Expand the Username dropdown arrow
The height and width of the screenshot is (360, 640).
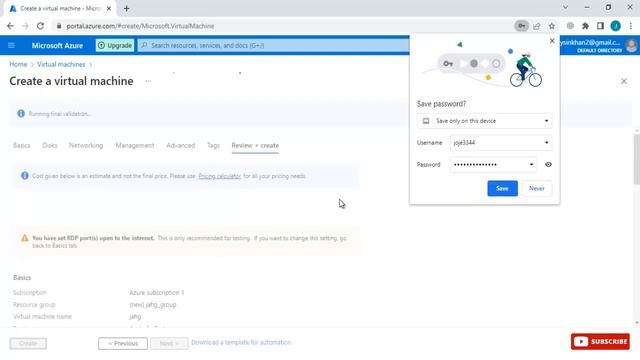point(546,143)
